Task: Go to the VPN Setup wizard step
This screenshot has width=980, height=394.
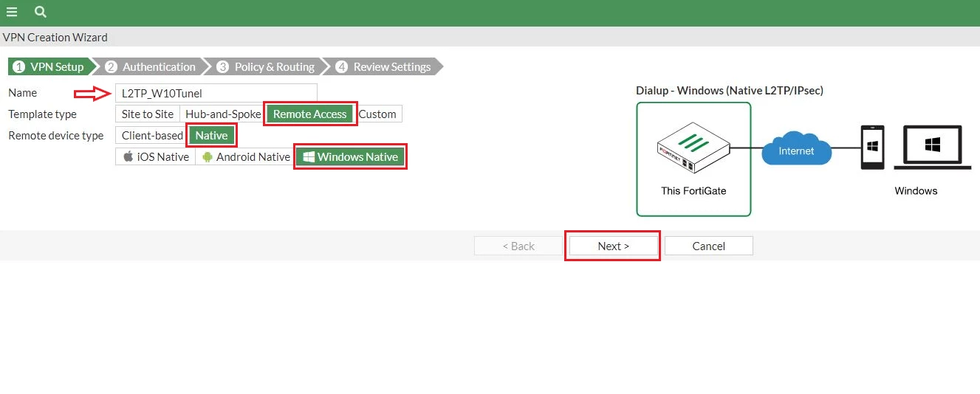Action: coord(49,66)
